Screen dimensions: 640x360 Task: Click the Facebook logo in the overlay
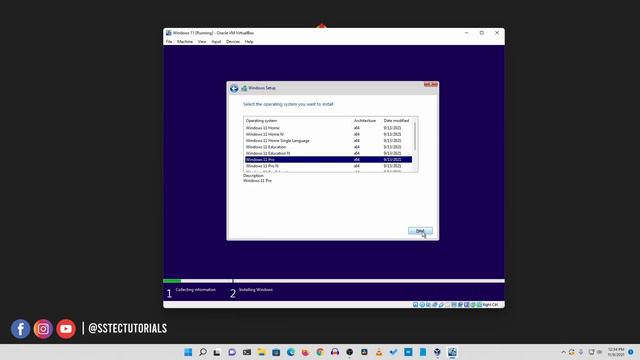pyautogui.click(x=20, y=329)
